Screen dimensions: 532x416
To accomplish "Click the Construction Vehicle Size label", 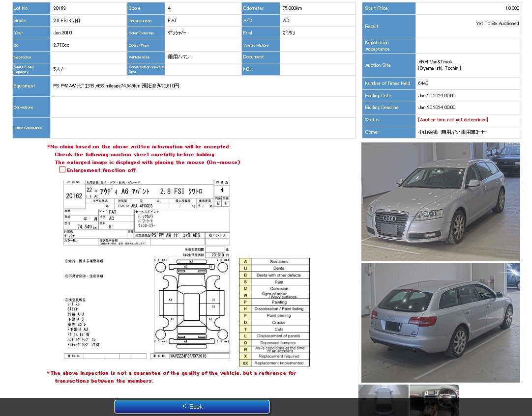I will point(146,69).
